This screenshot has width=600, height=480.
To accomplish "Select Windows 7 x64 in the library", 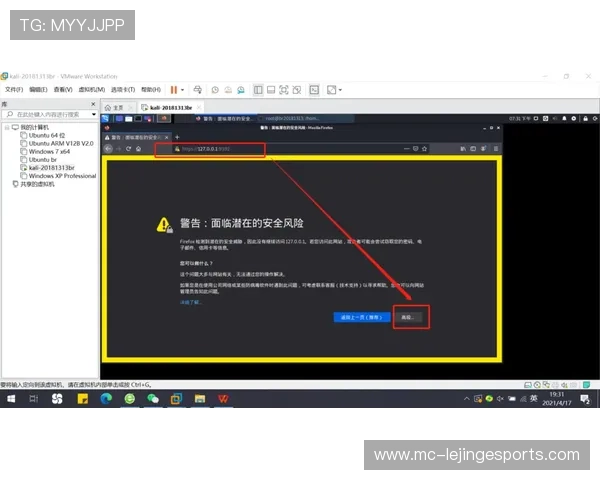I will pyautogui.click(x=45, y=152).
